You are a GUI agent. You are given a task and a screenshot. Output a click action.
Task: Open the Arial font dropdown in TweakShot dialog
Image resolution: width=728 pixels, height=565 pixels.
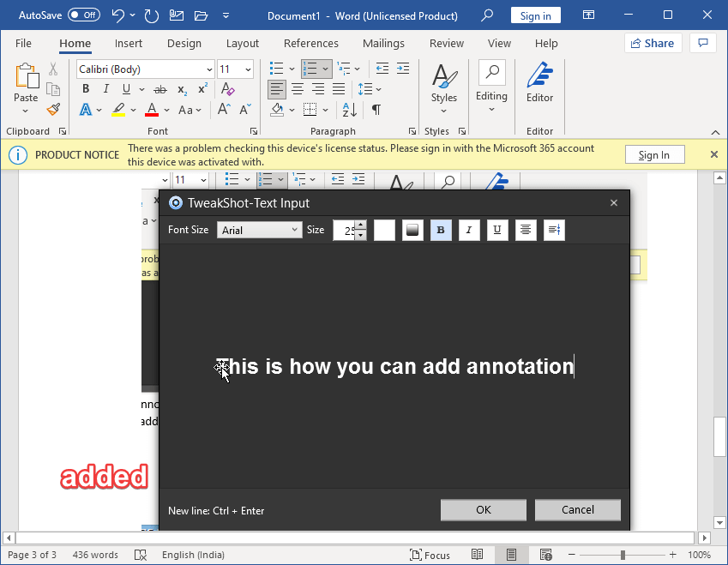tap(260, 230)
